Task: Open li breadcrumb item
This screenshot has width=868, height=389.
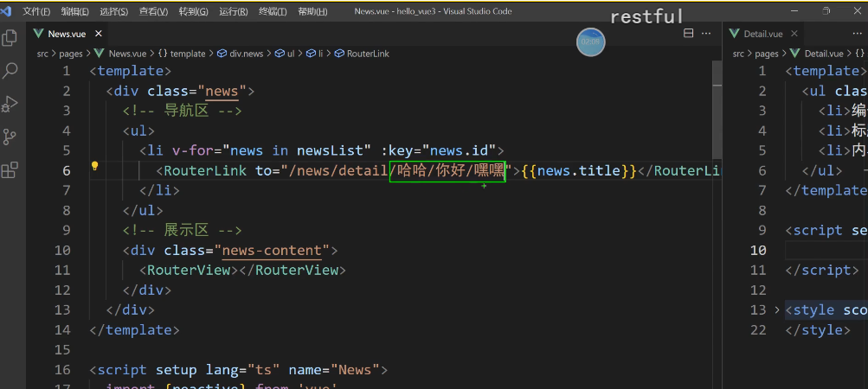Action: click(314, 54)
